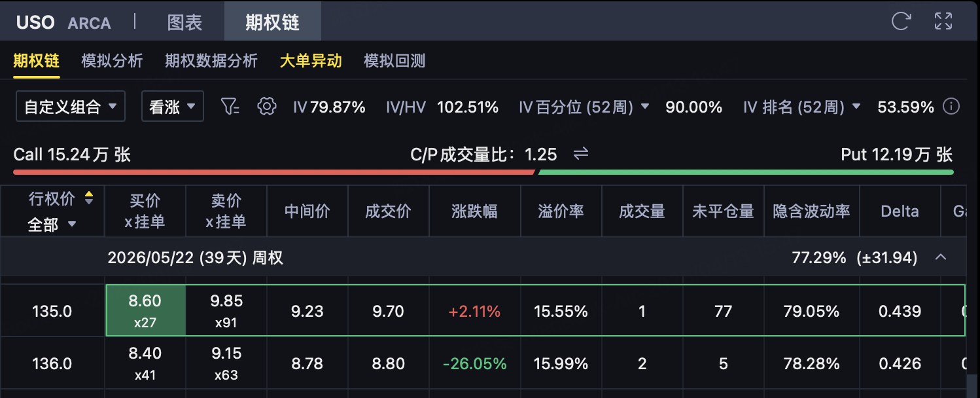This screenshot has width=980, height=398.
Task: Open the 看涨 option type dropdown
Action: [x=173, y=107]
